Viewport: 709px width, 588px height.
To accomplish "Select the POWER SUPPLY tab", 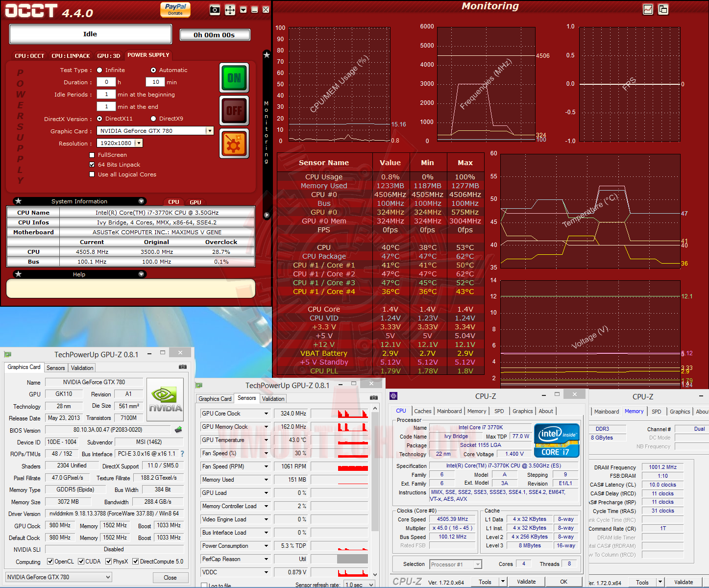I will click(x=148, y=55).
